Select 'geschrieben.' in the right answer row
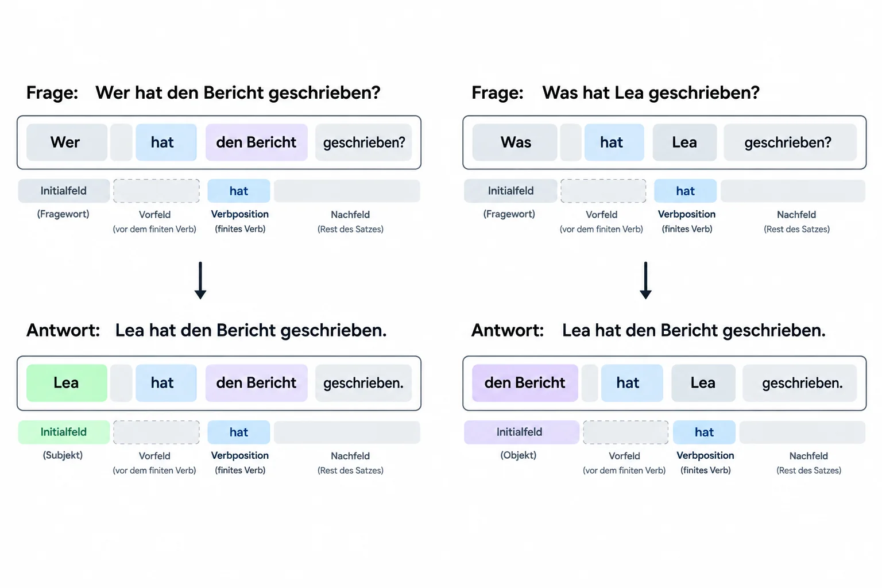The width and height of the screenshot is (882, 588). pyautogui.click(x=799, y=383)
